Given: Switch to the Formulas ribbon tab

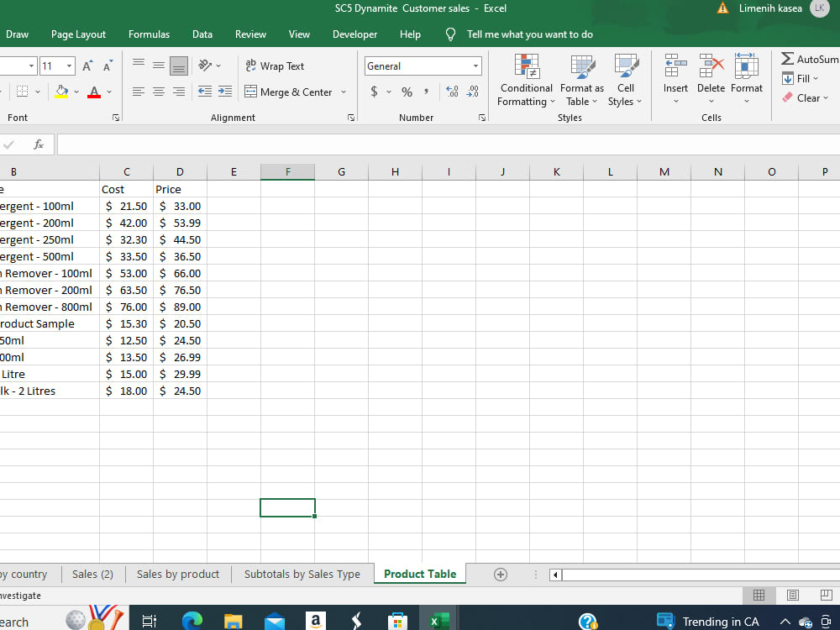Looking at the screenshot, I should 149,34.
